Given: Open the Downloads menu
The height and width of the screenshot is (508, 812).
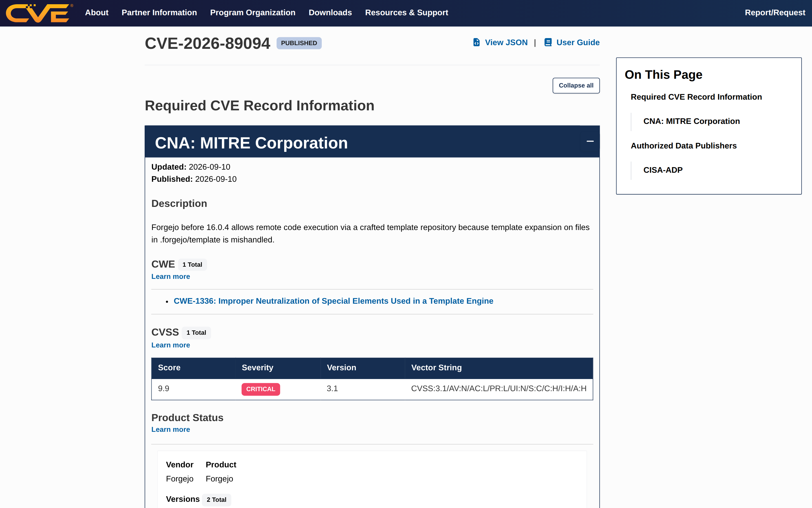Looking at the screenshot, I should [330, 13].
